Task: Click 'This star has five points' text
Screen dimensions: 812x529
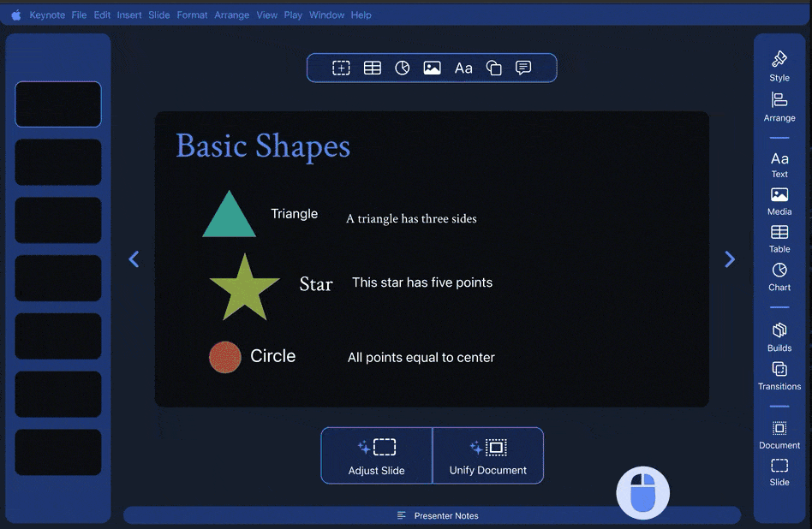Action: tap(422, 282)
